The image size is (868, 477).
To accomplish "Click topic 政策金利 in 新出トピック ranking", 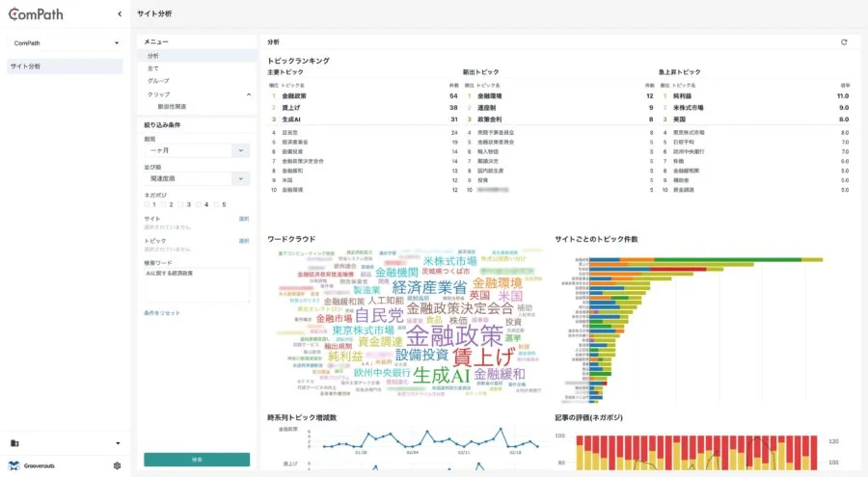I will (x=489, y=119).
